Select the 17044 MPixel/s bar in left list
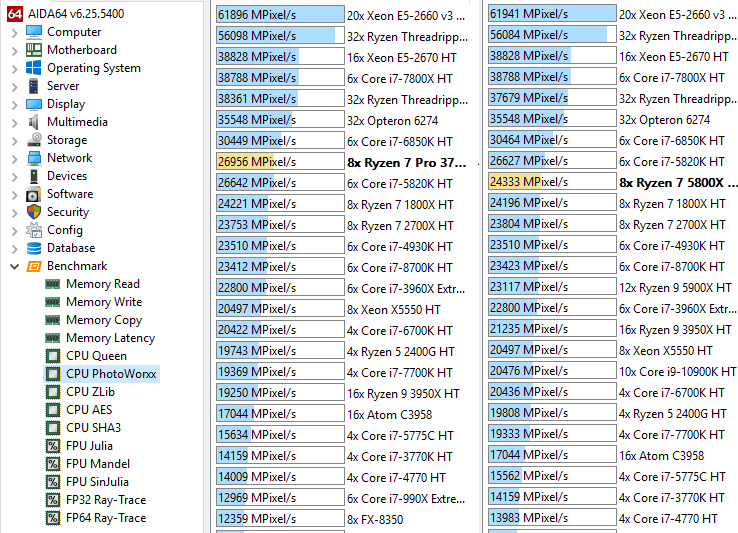The width and height of the screenshot is (738, 533). [280, 414]
